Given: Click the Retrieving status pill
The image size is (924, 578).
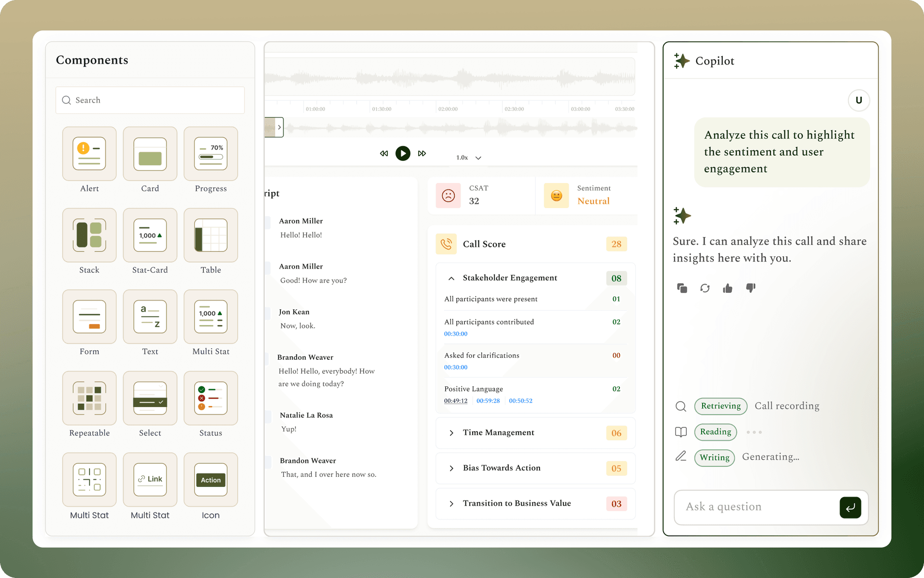Looking at the screenshot, I should point(721,406).
